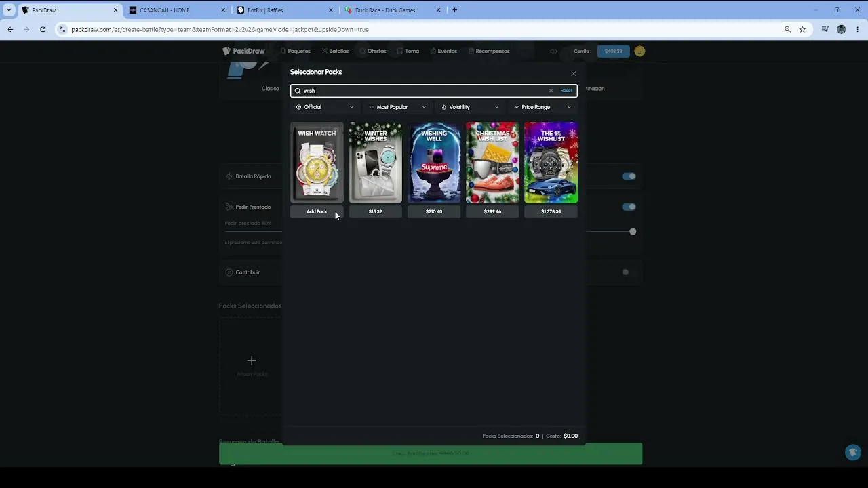
Task: Click the $1,378.34 price button for The 1% Wishlist
Action: [x=551, y=211]
